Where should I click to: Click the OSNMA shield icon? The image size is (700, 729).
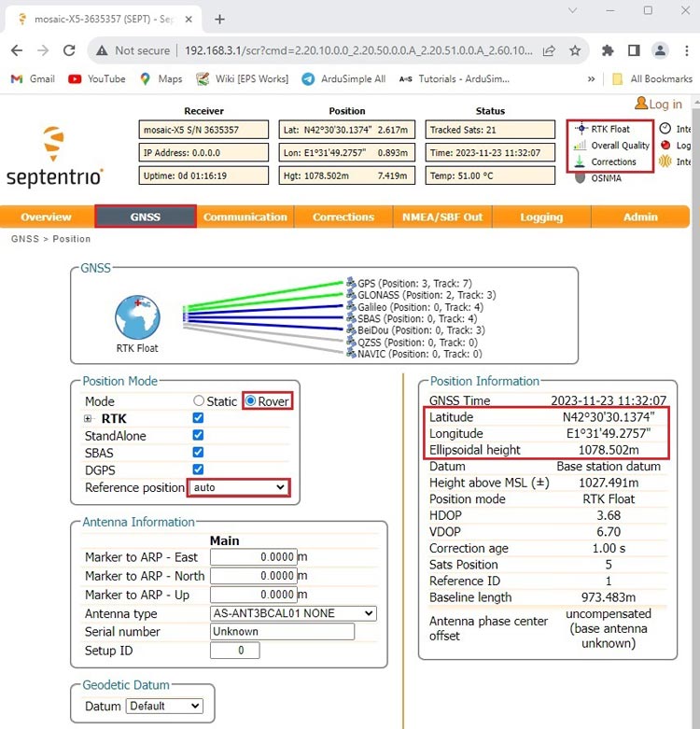pos(580,178)
